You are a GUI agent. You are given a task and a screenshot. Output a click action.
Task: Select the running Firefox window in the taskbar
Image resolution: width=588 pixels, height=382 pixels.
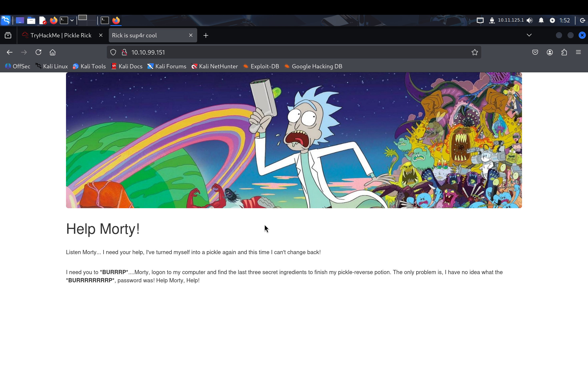pyautogui.click(x=116, y=20)
